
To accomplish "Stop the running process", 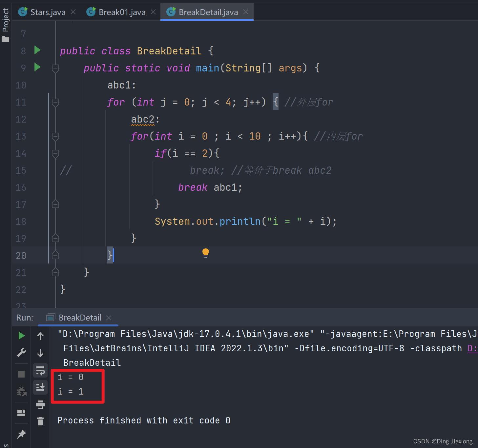I will coord(21,374).
